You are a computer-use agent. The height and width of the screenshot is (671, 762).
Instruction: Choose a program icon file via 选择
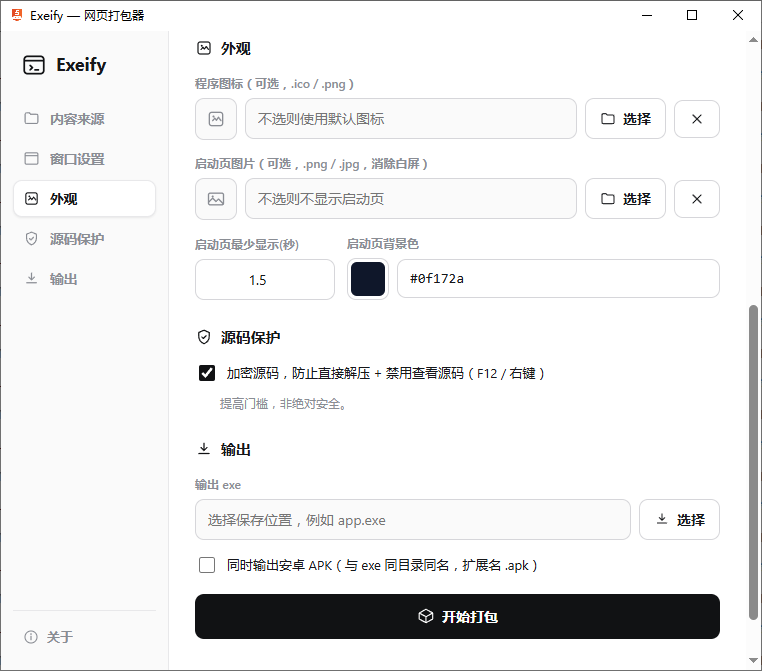pos(625,119)
